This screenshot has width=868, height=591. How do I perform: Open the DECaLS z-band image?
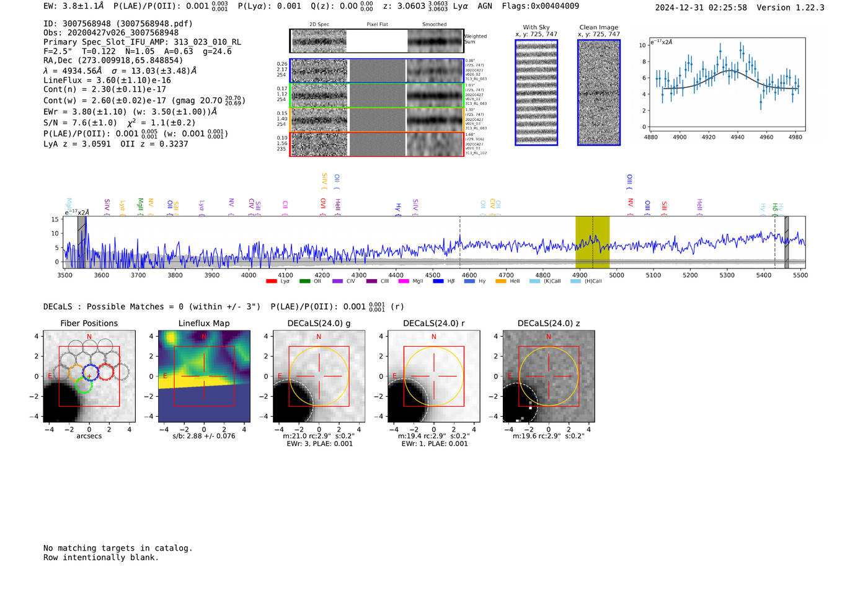549,376
